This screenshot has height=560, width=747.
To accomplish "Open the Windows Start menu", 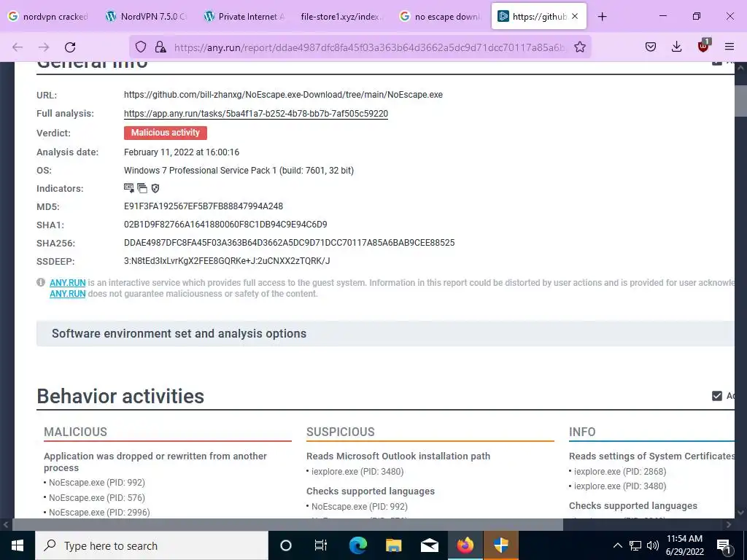I will tap(18, 545).
